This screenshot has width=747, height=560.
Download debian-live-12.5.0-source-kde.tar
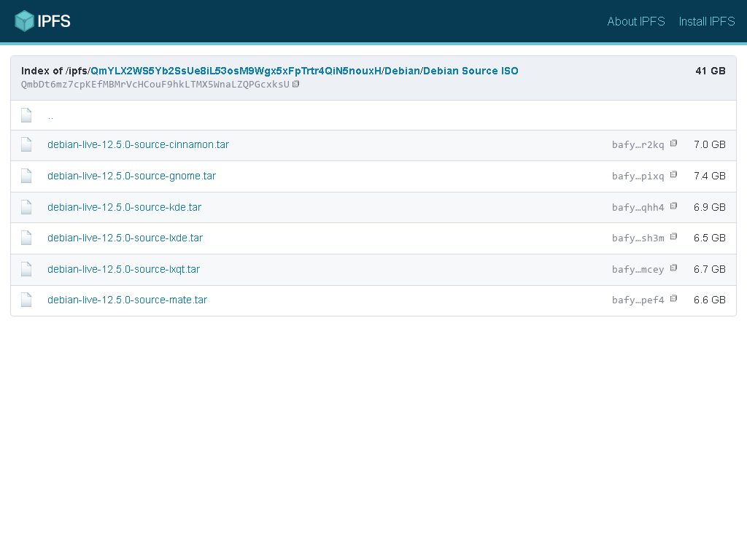(x=124, y=208)
